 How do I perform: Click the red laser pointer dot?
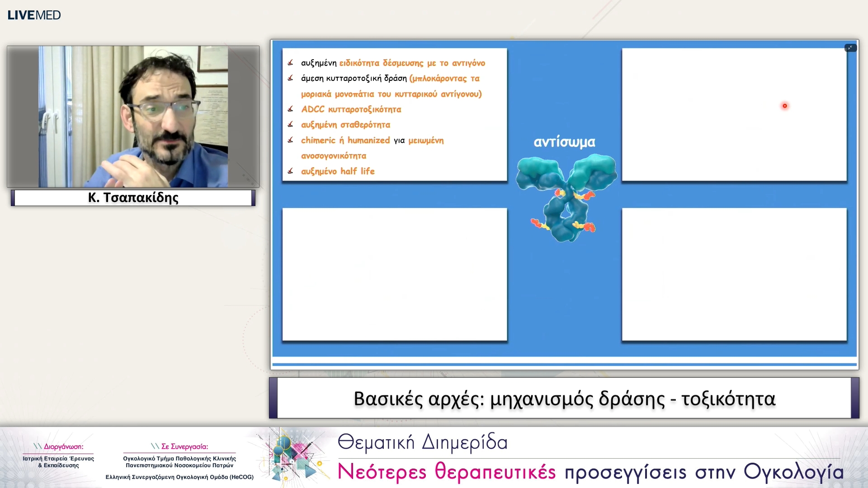(x=785, y=106)
